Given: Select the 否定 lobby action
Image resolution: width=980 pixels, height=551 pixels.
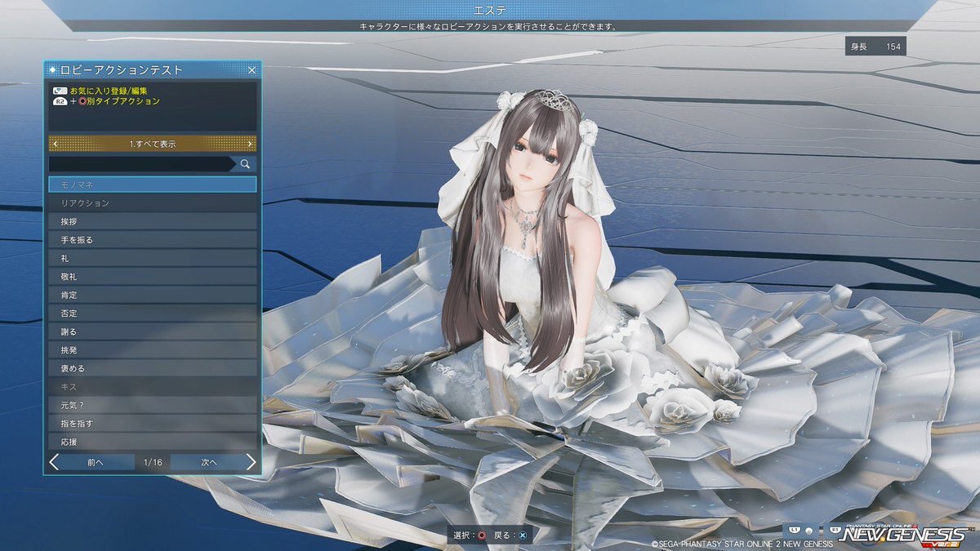Looking at the screenshot, I should (x=153, y=313).
